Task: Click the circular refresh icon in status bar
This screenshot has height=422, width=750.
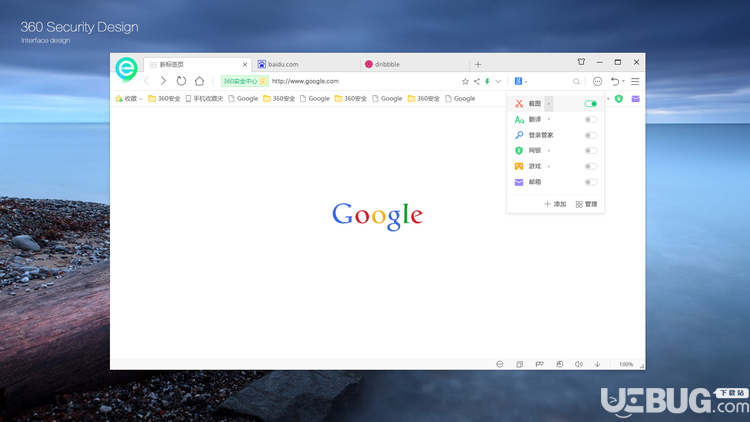Action: [x=559, y=364]
